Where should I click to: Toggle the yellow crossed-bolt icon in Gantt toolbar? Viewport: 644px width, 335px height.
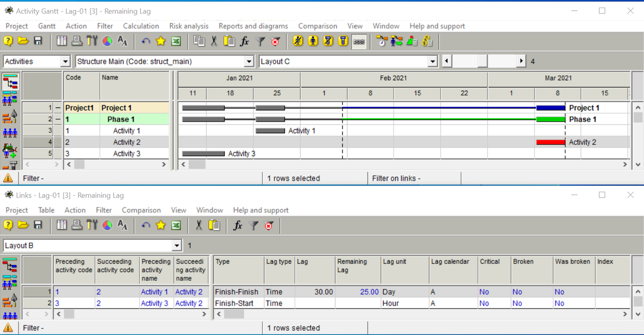(329, 41)
